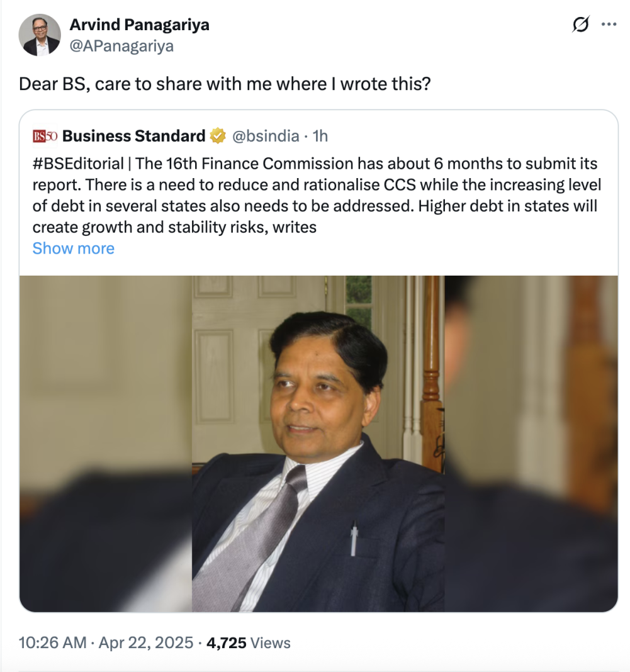Click the Business Standard BS logo
Viewport: 630px width, 672px height.
[x=45, y=136]
